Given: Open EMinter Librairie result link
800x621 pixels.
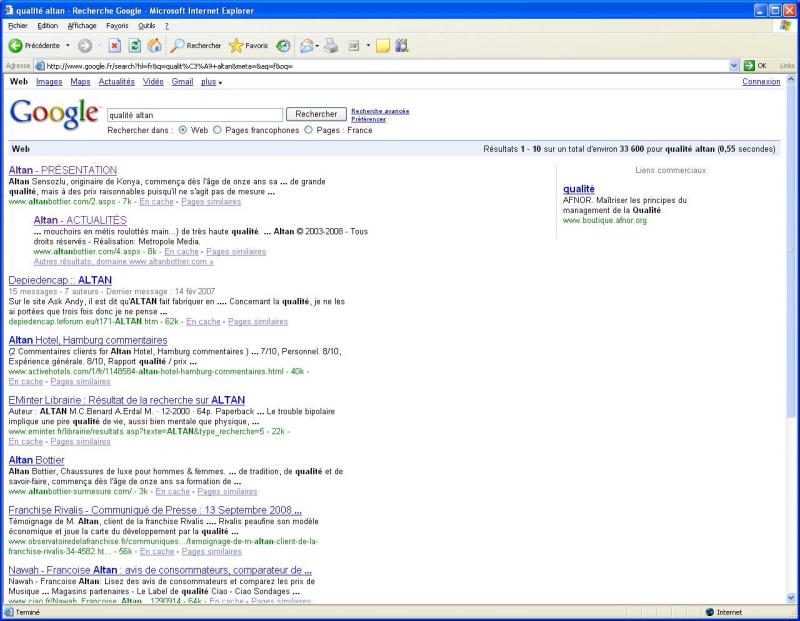Looking at the screenshot, I should point(127,400).
